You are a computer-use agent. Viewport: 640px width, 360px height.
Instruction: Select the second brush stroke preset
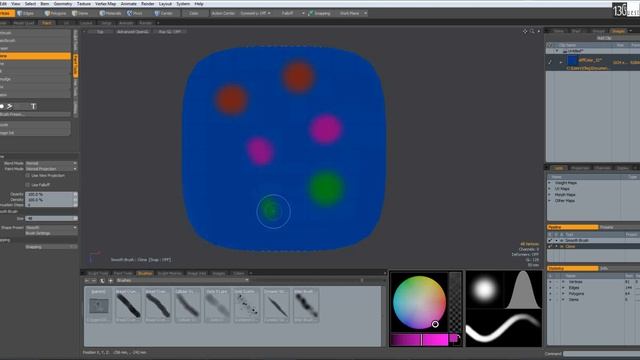pos(128,305)
